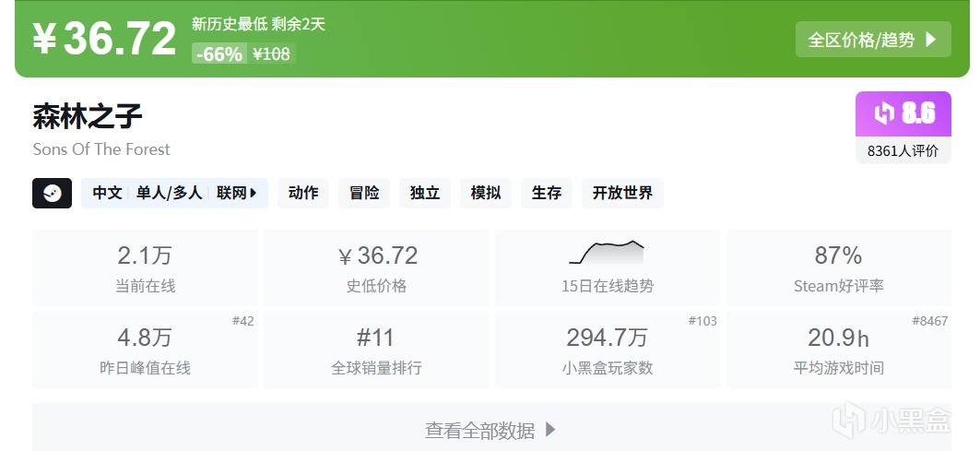Click the large ¥36.72 current price
Screen dimensions: 980x451
[x=104, y=38]
